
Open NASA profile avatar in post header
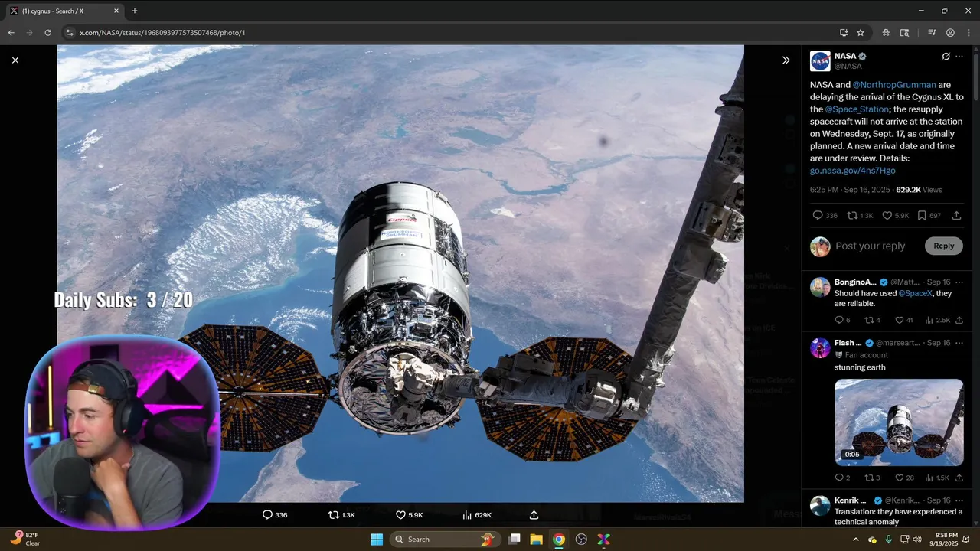pos(820,61)
